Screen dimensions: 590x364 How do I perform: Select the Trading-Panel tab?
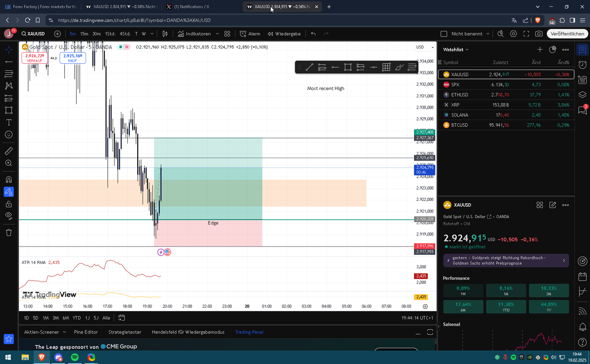click(249, 332)
